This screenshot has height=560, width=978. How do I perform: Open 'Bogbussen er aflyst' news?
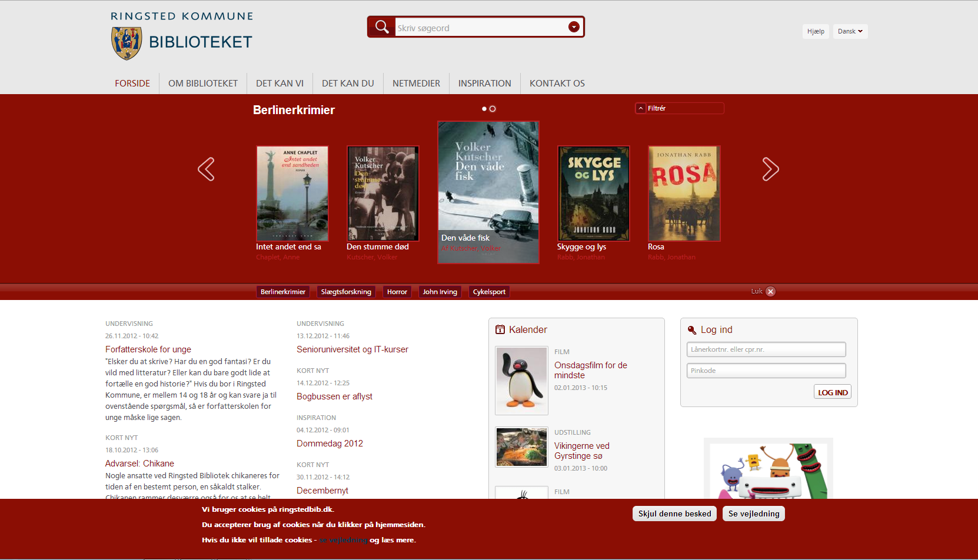click(x=334, y=396)
